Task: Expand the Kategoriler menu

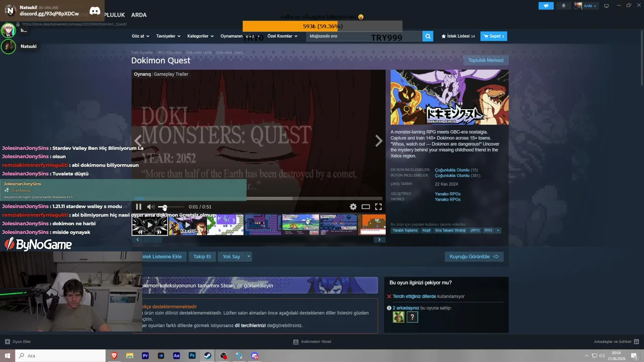Action: (x=200, y=36)
